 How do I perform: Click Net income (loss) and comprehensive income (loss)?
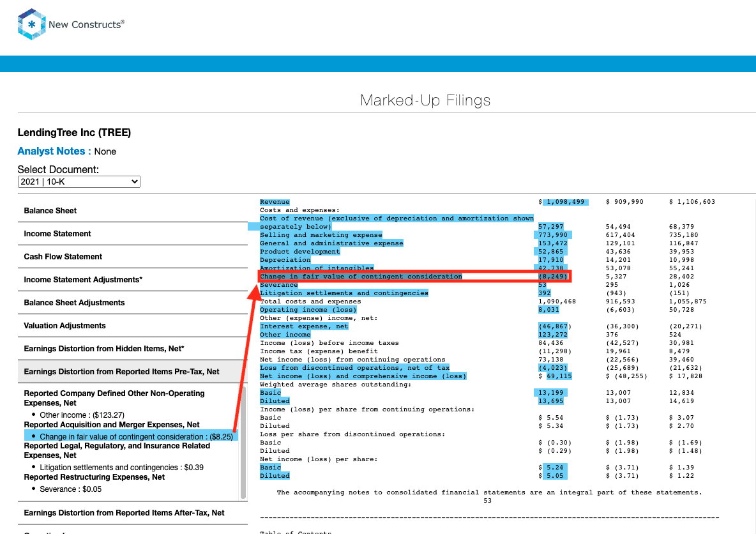click(x=363, y=376)
